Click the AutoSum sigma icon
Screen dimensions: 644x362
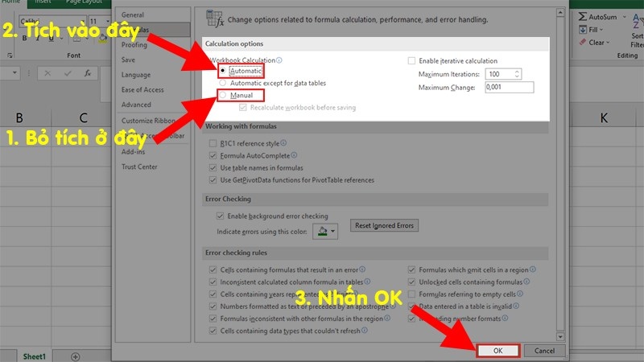click(x=582, y=16)
